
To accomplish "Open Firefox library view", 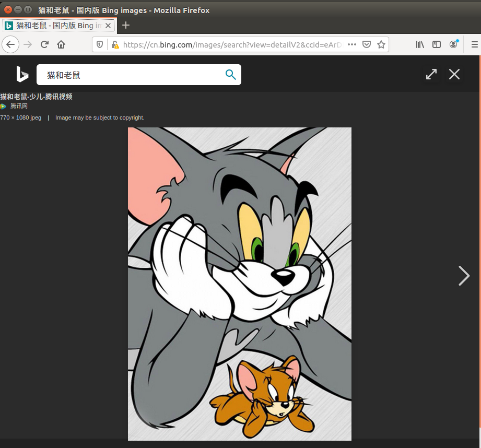I will tap(420, 44).
